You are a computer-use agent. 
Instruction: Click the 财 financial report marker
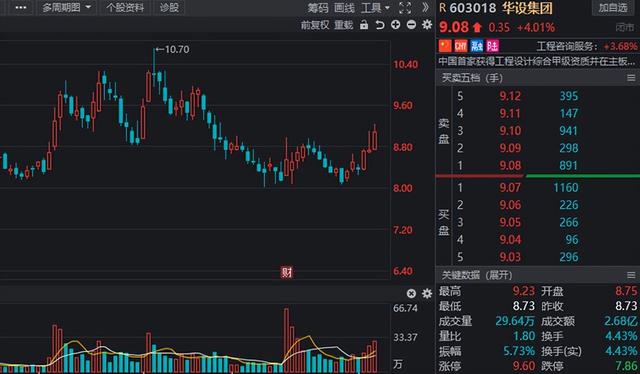click(x=287, y=272)
